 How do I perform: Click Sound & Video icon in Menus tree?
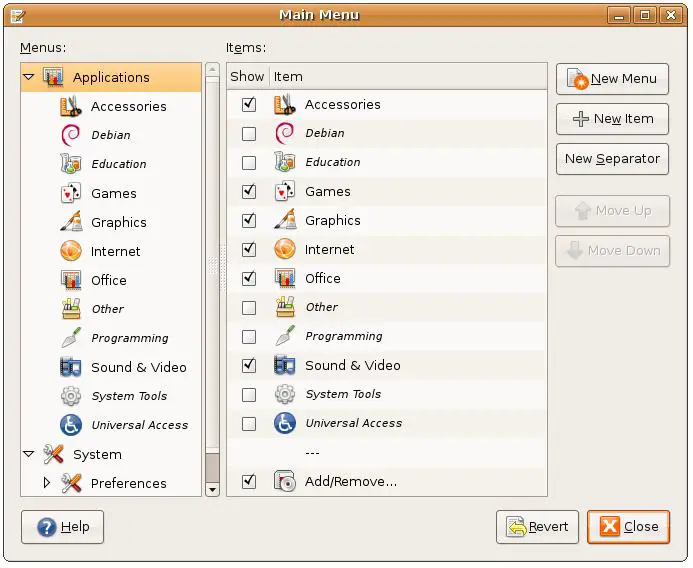pyautogui.click(x=71, y=367)
